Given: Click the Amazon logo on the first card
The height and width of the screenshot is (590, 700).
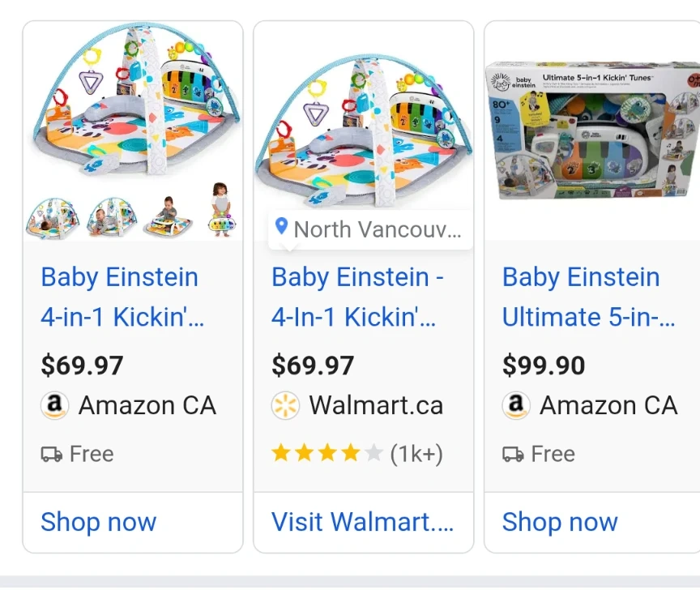Looking at the screenshot, I should coord(54,405).
